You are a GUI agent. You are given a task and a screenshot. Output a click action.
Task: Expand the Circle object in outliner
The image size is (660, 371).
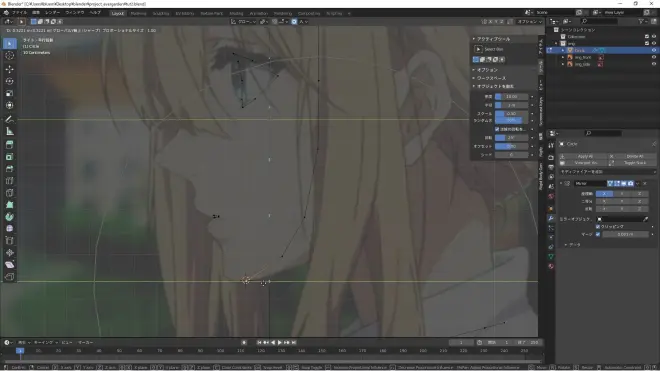563,50
